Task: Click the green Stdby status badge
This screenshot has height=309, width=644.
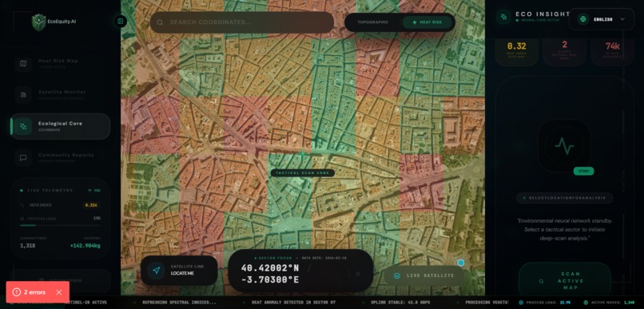Action: click(583, 171)
